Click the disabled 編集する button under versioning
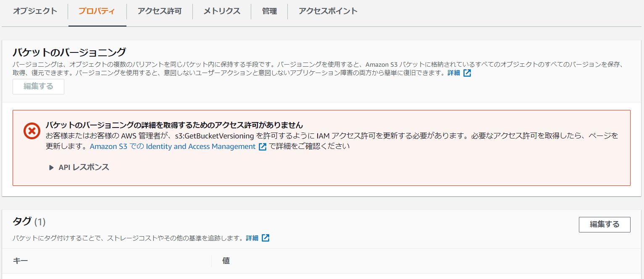 pyautogui.click(x=38, y=86)
